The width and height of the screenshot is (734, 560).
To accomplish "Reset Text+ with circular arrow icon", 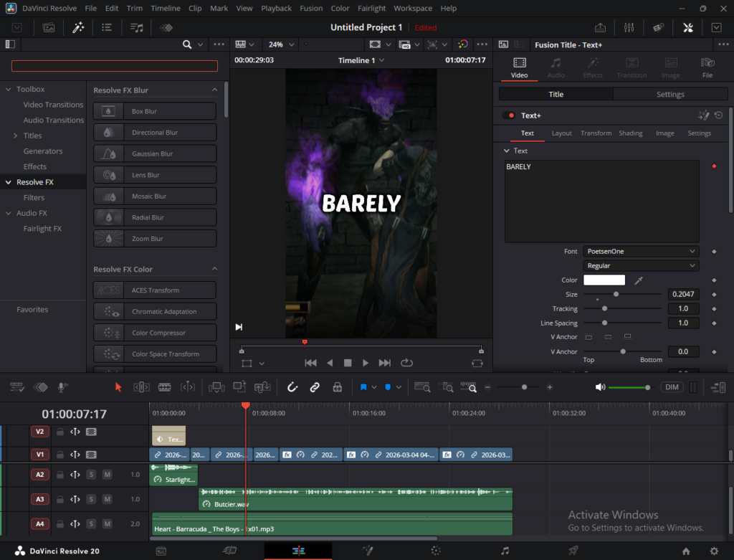I will point(719,115).
